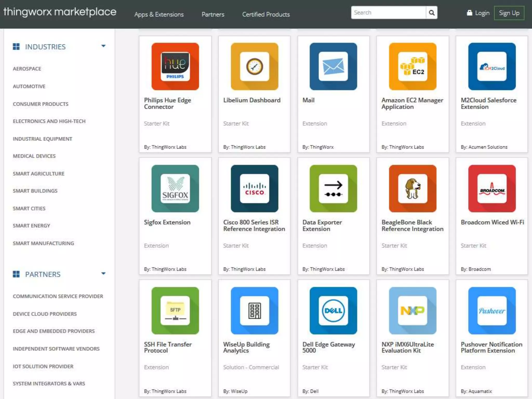Open the Philips Hue Edge Connector icon
Screen dimensions: 532x399
point(175,66)
